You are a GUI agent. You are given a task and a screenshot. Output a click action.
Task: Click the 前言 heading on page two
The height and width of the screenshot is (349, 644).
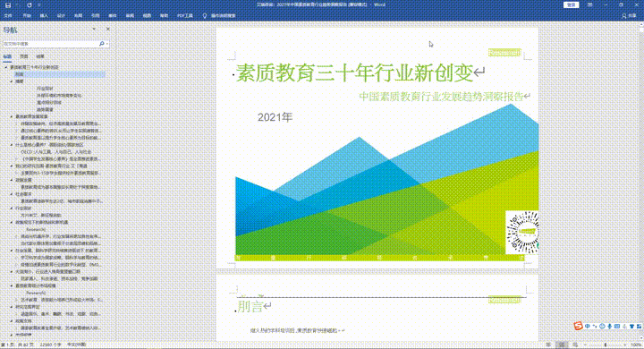coord(250,306)
